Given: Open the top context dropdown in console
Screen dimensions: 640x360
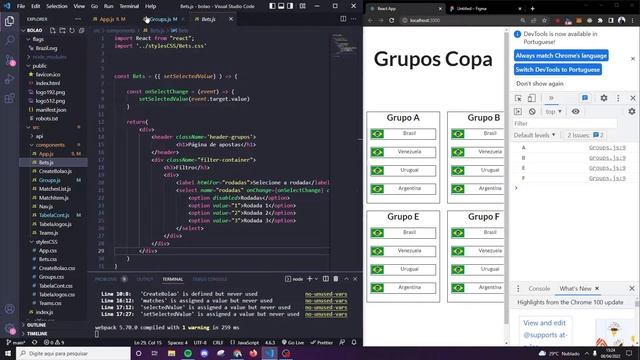Looking at the screenshot, I should click(553, 111).
